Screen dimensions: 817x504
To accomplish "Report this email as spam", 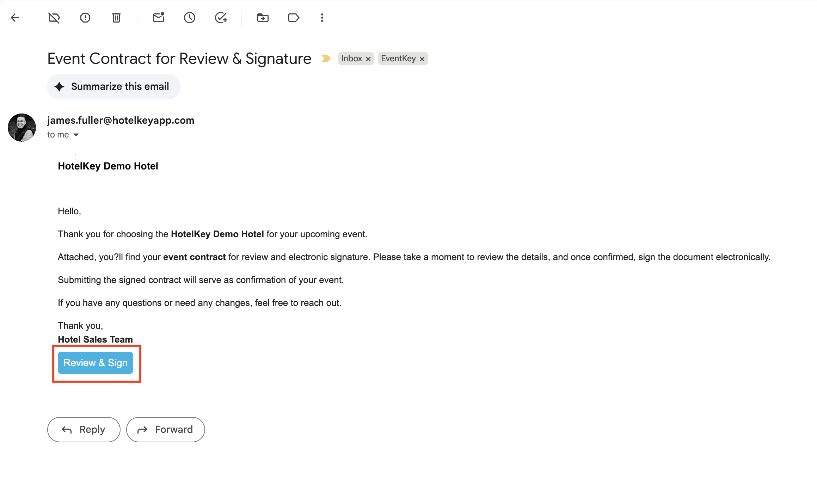I will point(85,18).
